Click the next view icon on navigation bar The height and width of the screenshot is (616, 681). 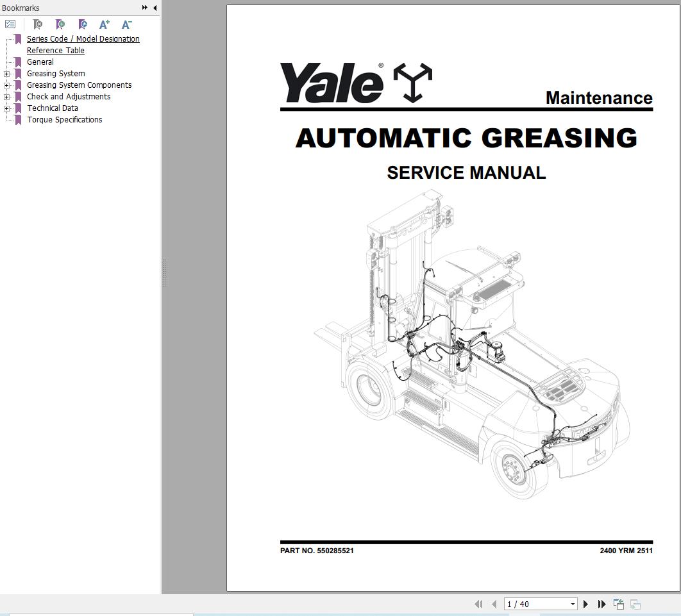pyautogui.click(x=635, y=603)
